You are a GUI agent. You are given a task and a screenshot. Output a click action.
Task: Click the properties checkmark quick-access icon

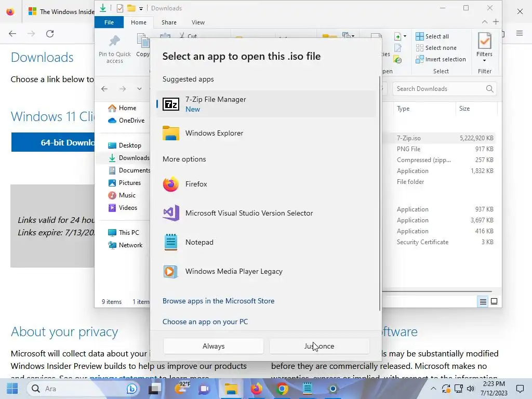coord(120,8)
